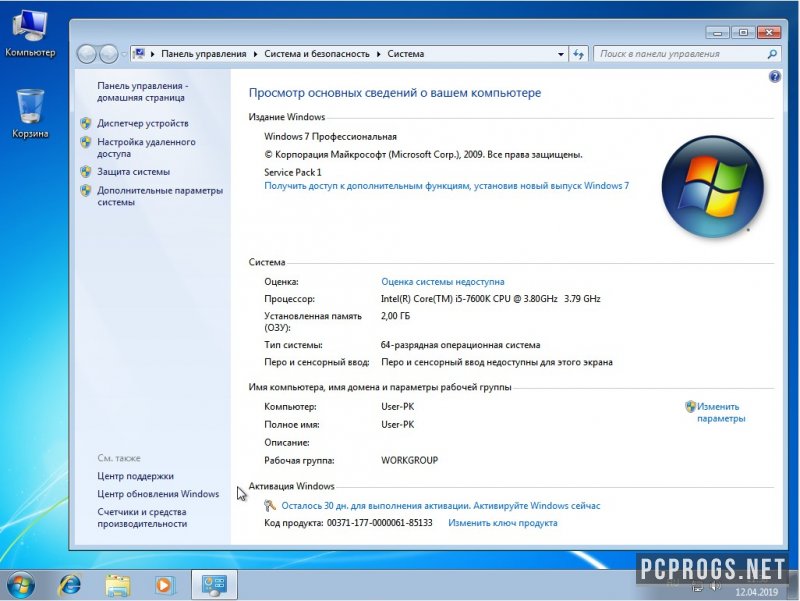
Task: Select the Windows 7 Профессиональная text
Action: pyautogui.click(x=330, y=137)
